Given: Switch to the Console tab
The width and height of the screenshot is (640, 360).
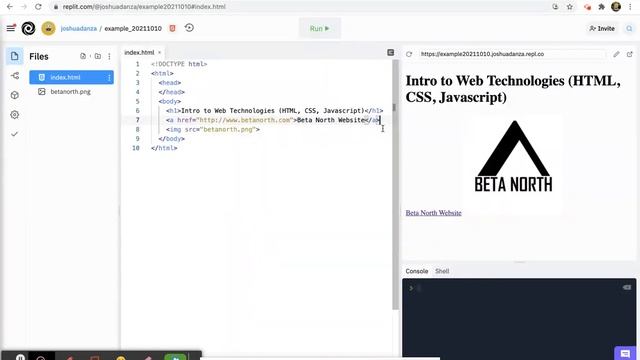Looking at the screenshot, I should pos(417,271).
